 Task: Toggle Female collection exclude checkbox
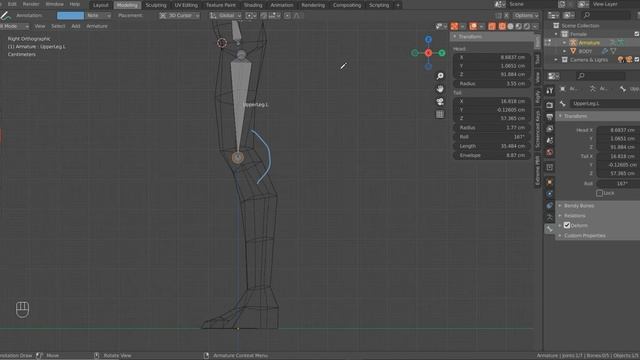pos(637,34)
